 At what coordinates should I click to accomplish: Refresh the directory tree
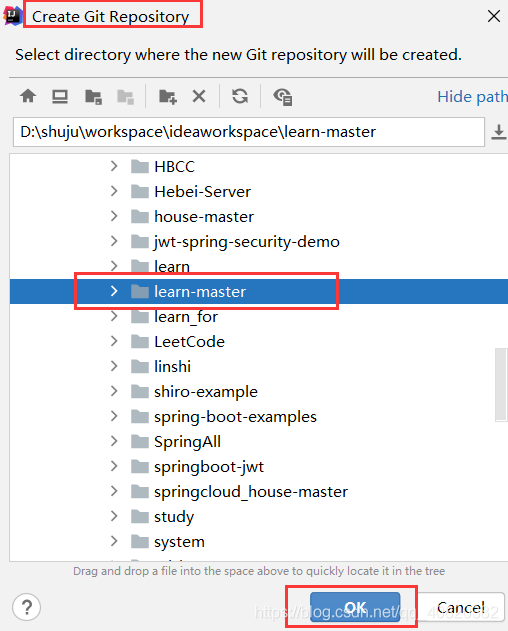[240, 96]
